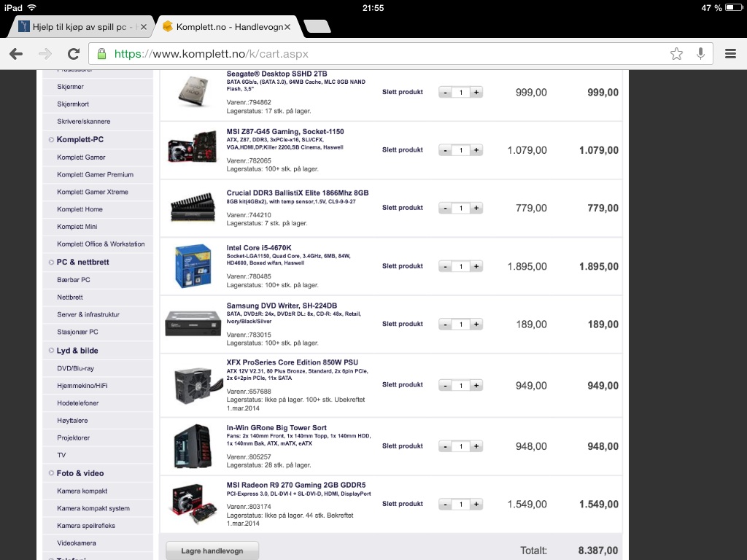Decrease quantity of In-Win GRone Big Tower
Screen dimensions: 747x560
pyautogui.click(x=446, y=446)
